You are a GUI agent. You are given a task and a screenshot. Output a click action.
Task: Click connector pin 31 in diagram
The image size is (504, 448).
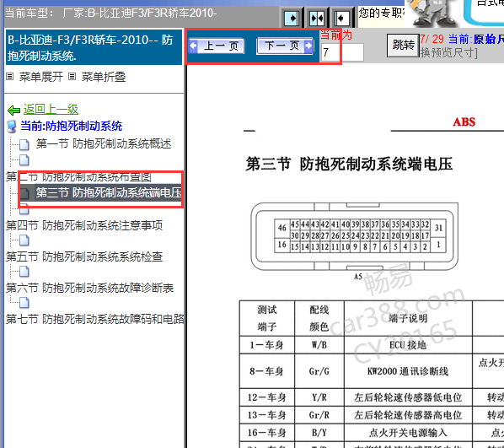click(x=438, y=228)
